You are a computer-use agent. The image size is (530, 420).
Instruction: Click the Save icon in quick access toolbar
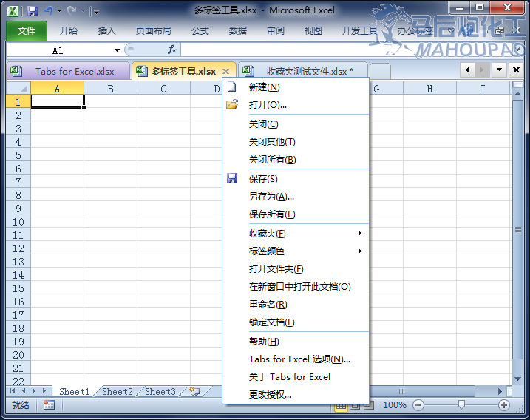32,11
